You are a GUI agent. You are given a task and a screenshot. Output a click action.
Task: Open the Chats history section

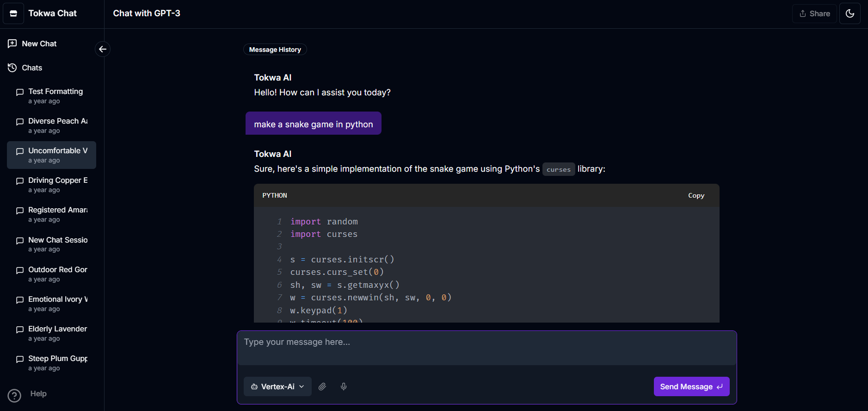[31, 68]
